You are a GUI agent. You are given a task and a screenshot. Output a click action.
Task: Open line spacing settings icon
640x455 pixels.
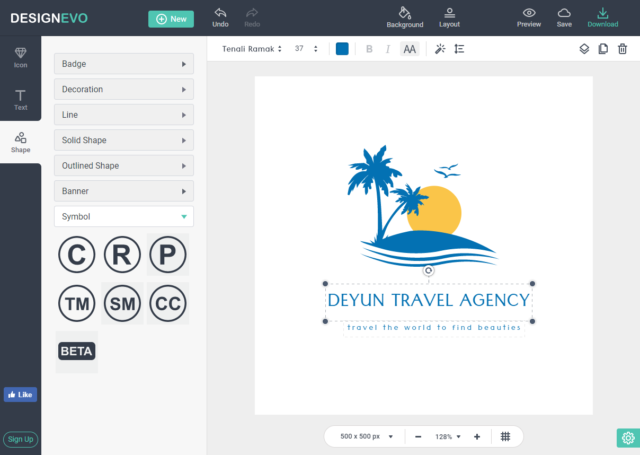coord(459,49)
